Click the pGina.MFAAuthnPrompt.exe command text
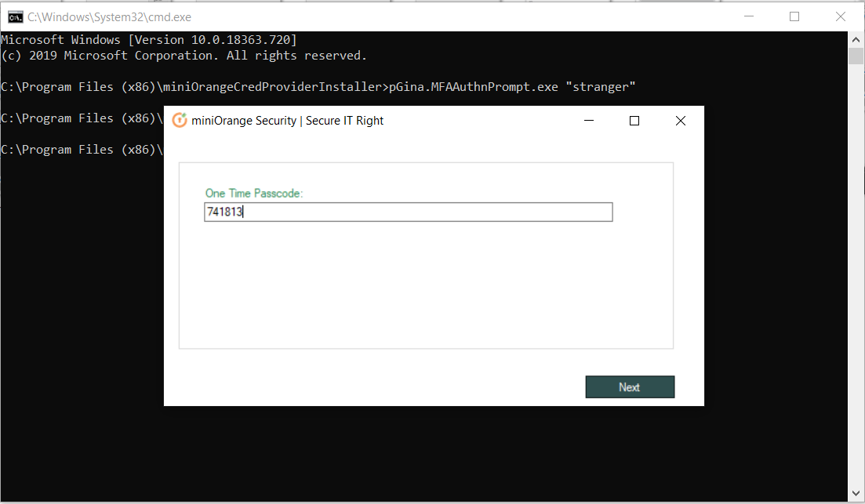The image size is (865, 504). 512,87
